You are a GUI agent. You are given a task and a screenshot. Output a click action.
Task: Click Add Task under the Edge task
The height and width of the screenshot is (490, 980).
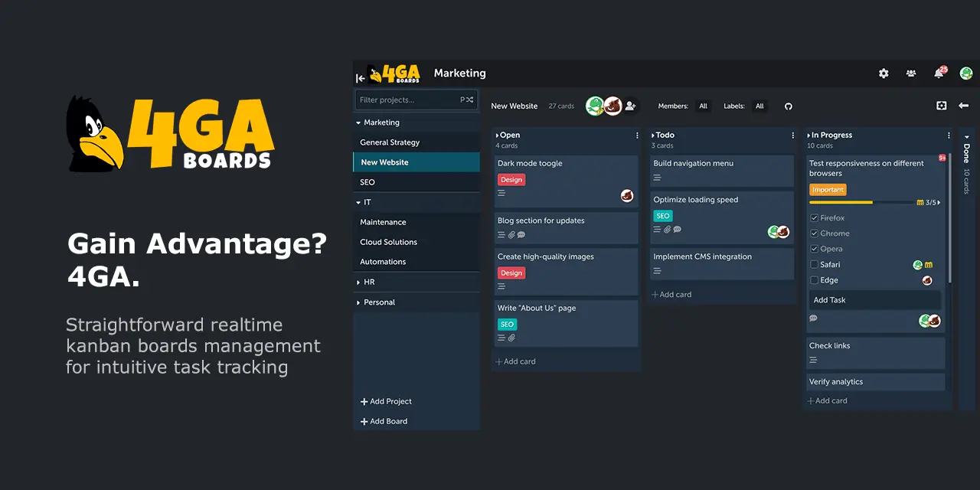(x=876, y=300)
